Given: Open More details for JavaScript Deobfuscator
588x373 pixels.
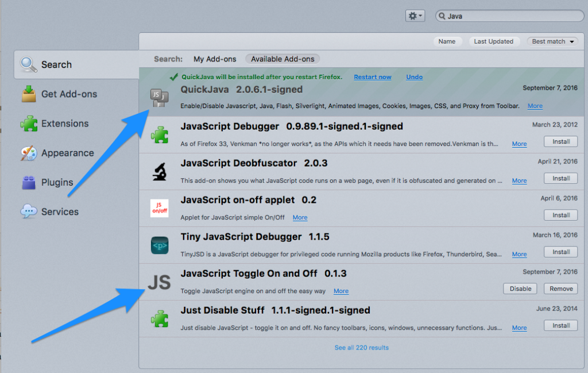Looking at the screenshot, I should 519,180.
